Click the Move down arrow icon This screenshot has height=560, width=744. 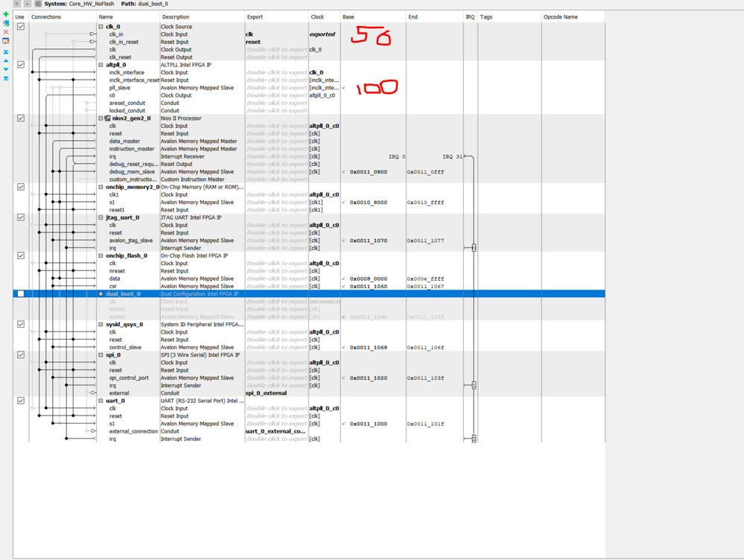pyautogui.click(x=6, y=70)
